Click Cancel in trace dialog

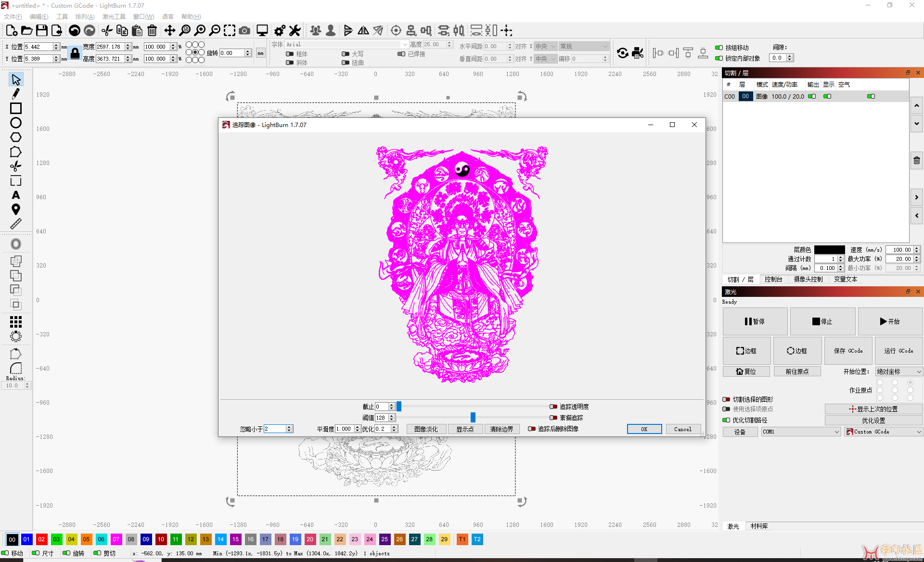(682, 429)
